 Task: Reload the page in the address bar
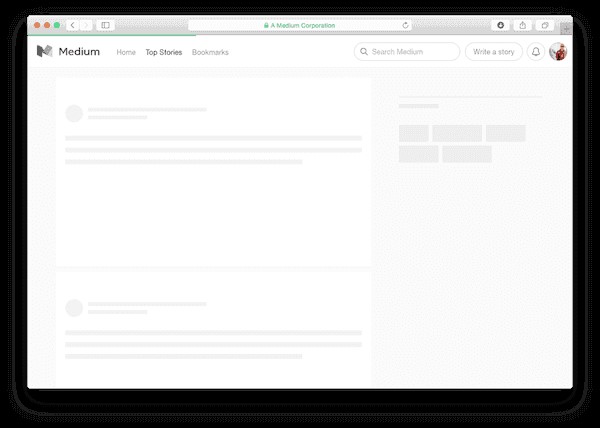[x=406, y=25]
